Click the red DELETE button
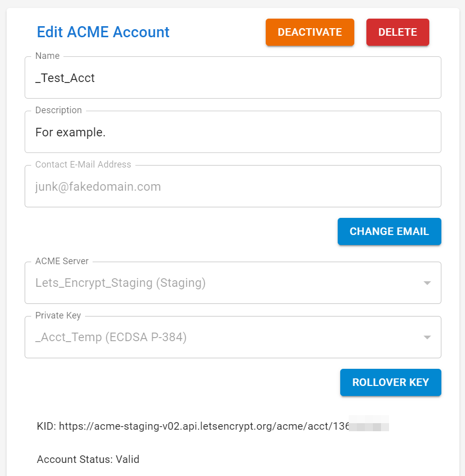This screenshot has width=465, height=476. point(398,32)
